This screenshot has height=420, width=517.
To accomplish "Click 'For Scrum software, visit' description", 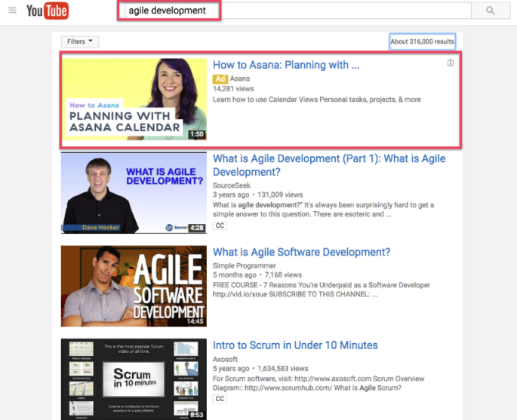I will coord(319,383).
